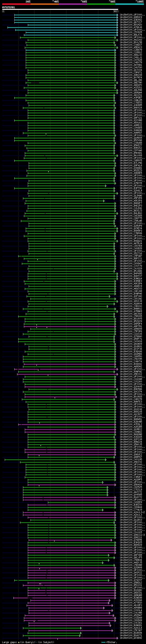146x644 pixels.
Task: Click the orange ~40% identity legend segment
Action: [45, 4]
